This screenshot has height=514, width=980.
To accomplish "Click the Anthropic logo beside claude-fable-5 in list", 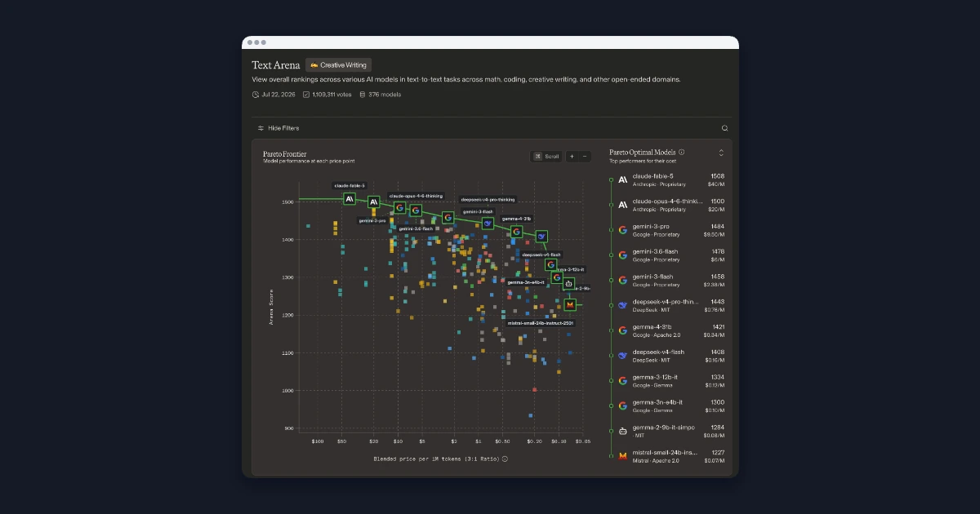I will click(x=622, y=179).
